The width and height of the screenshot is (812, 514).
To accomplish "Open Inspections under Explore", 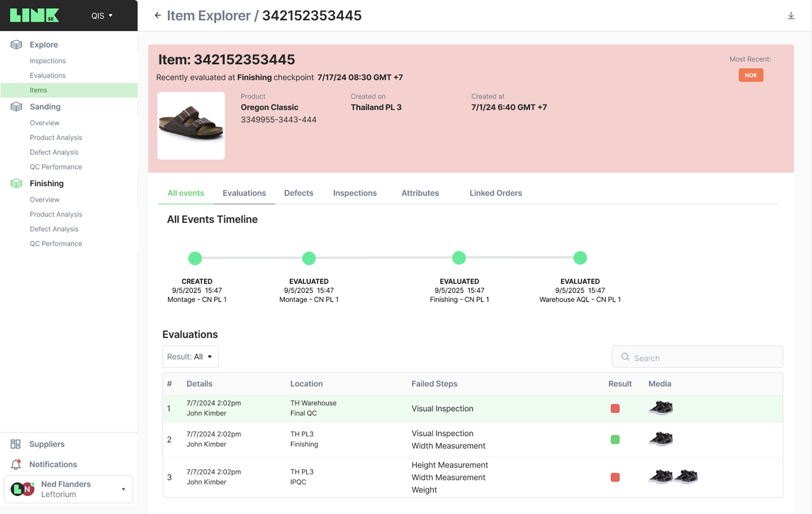I will 48,61.
